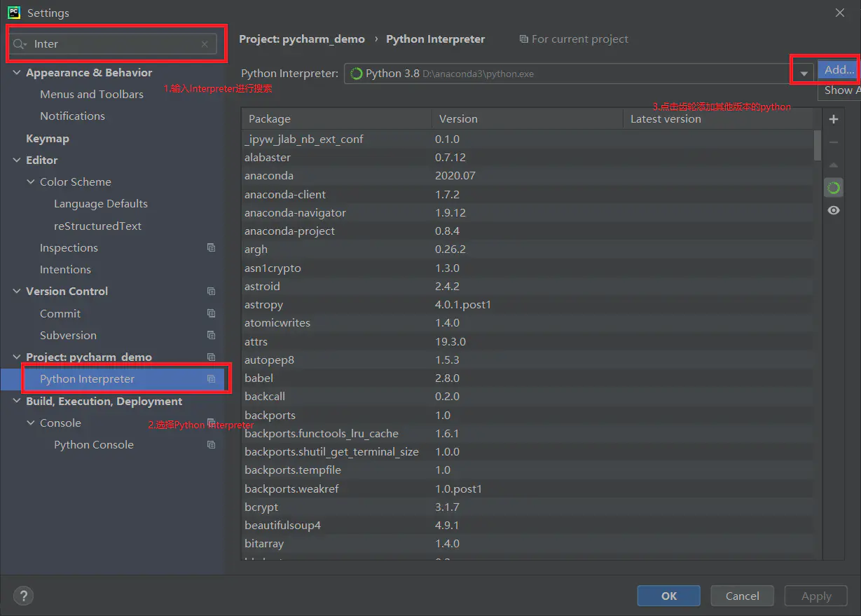Screen dimensions: 861x616
Task: Click the PyCharm logo in title bar
Action: pyautogui.click(x=13, y=13)
